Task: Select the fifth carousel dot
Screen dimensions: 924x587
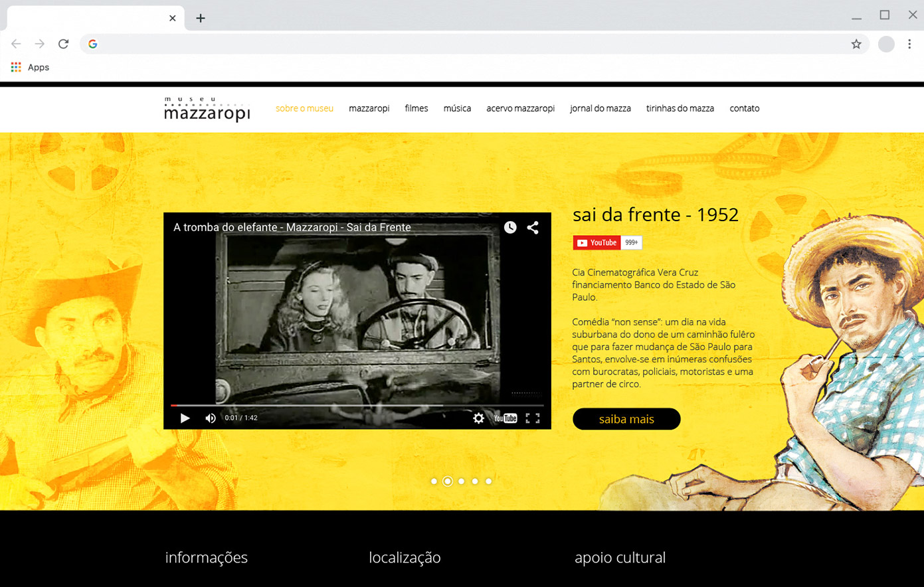Action: tap(488, 481)
